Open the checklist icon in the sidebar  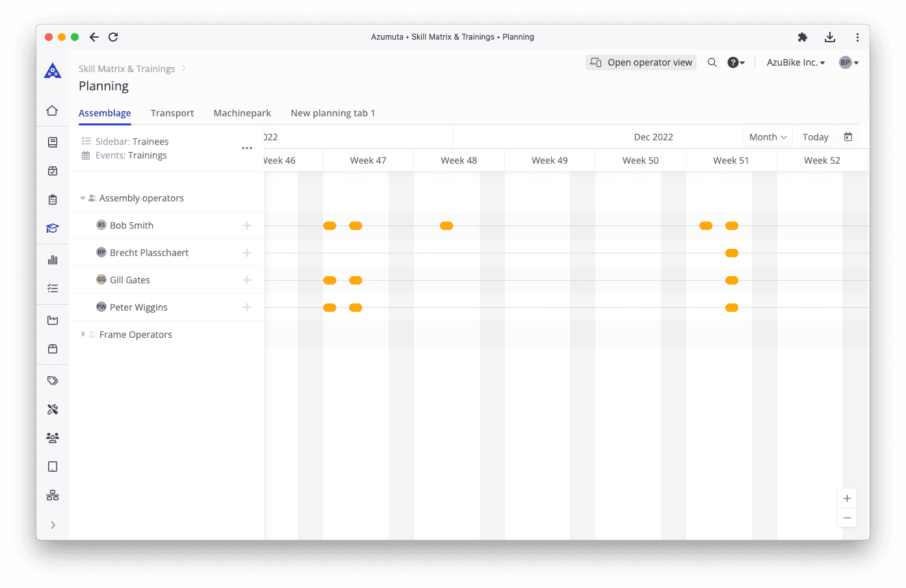click(52, 288)
